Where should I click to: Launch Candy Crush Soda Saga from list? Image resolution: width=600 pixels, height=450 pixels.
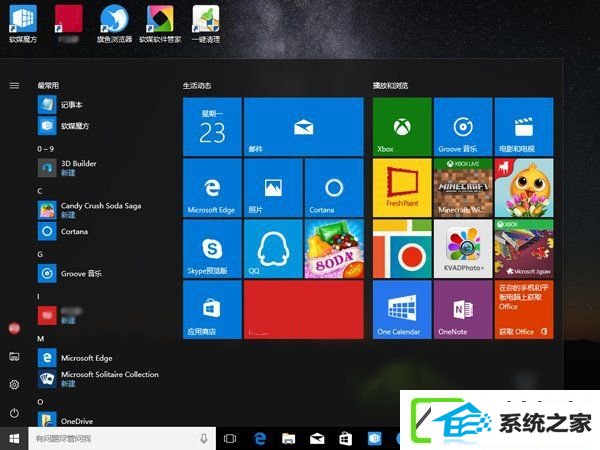point(90,210)
